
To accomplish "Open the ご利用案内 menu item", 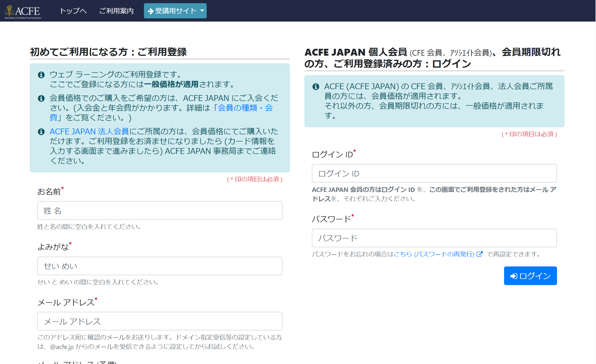I will (x=116, y=11).
